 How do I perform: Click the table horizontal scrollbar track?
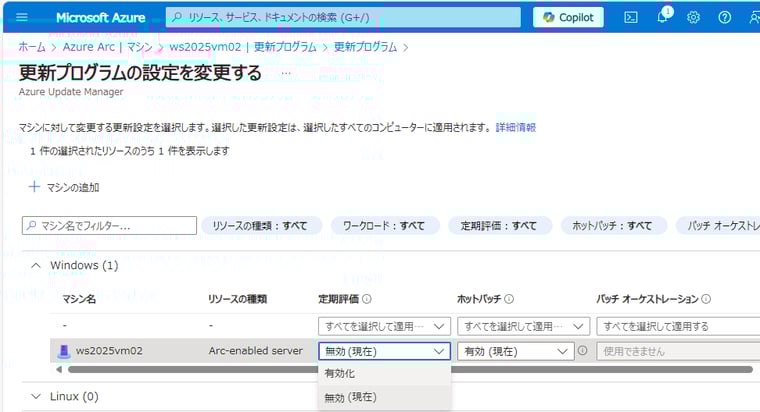410,369
